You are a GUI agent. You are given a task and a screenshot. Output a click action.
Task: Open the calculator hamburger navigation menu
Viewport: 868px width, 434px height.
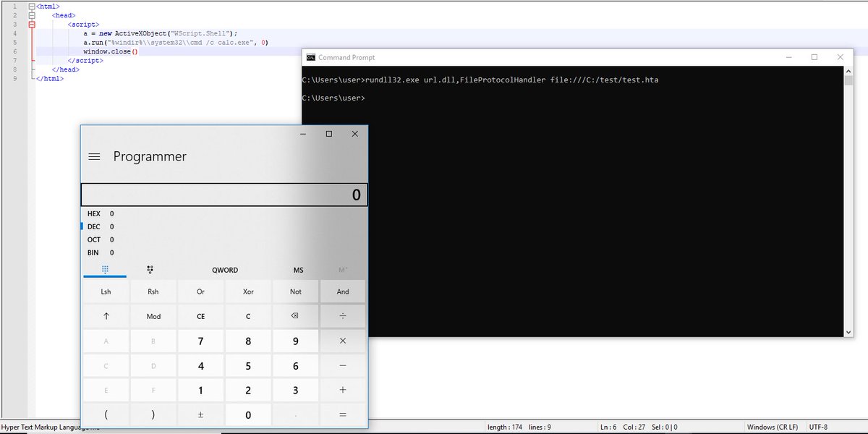click(x=93, y=156)
